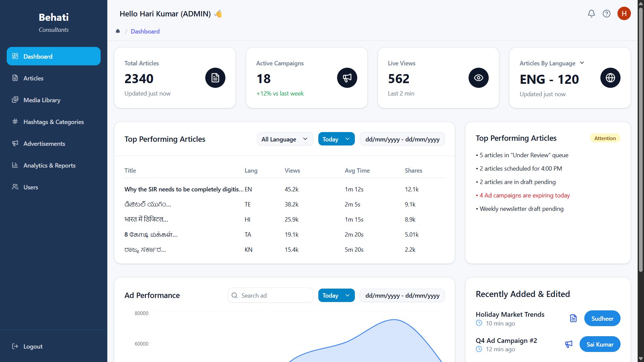Click the Total Articles document icon
The width and height of the screenshot is (644, 362).
(215, 78)
